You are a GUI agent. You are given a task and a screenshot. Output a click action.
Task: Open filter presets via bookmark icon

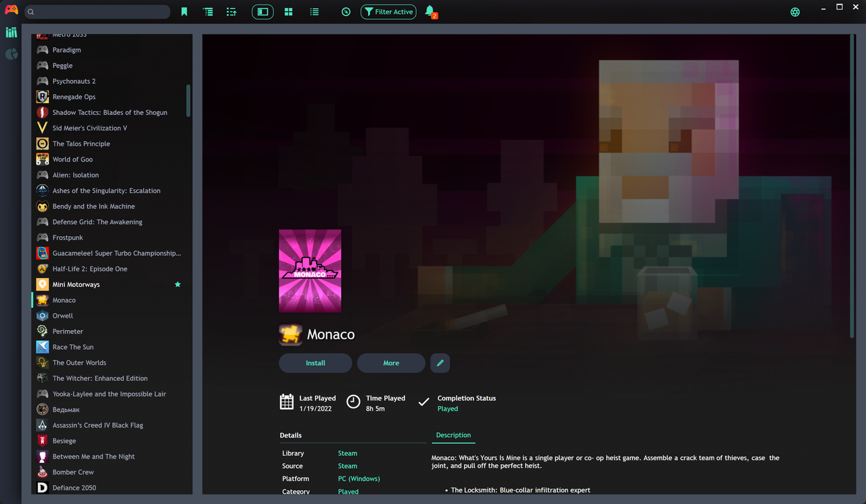click(184, 12)
